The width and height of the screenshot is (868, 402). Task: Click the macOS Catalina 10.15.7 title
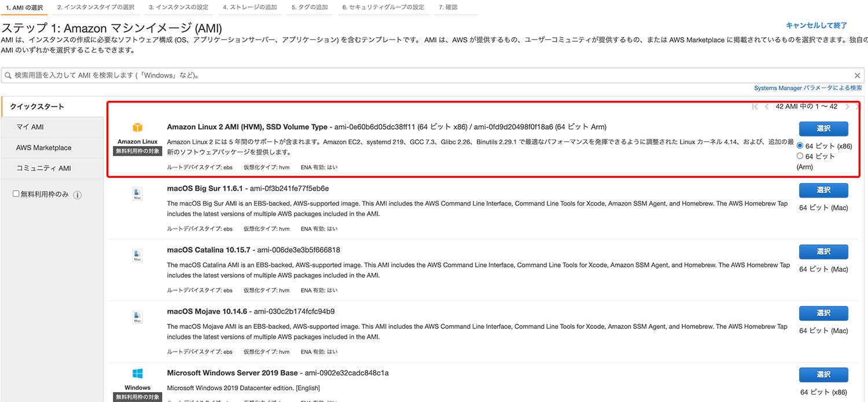pyautogui.click(x=209, y=250)
